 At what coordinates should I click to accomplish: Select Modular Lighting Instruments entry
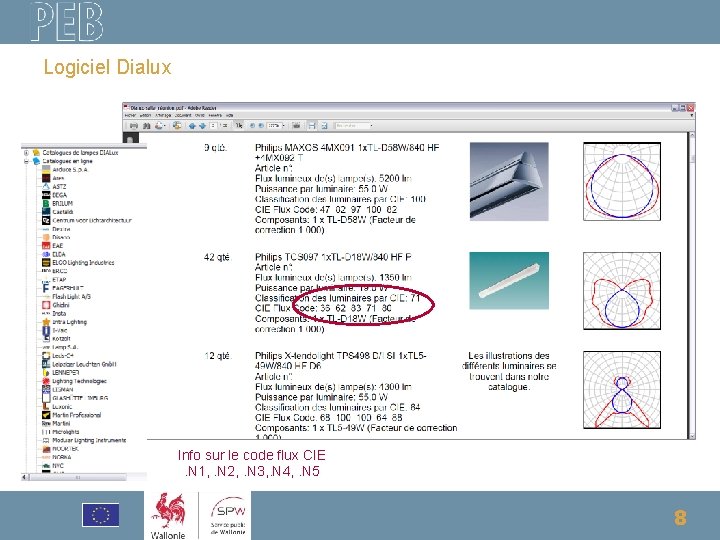tap(89, 440)
